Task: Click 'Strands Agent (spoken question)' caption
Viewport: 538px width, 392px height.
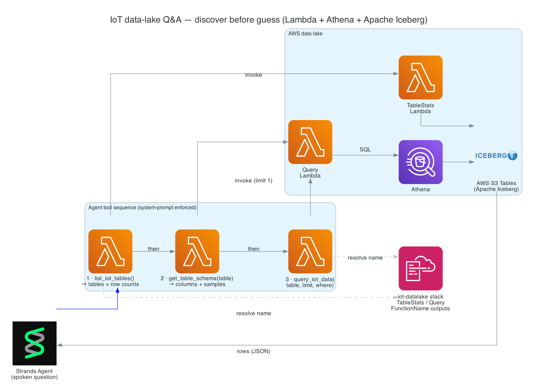Action: 34,374
